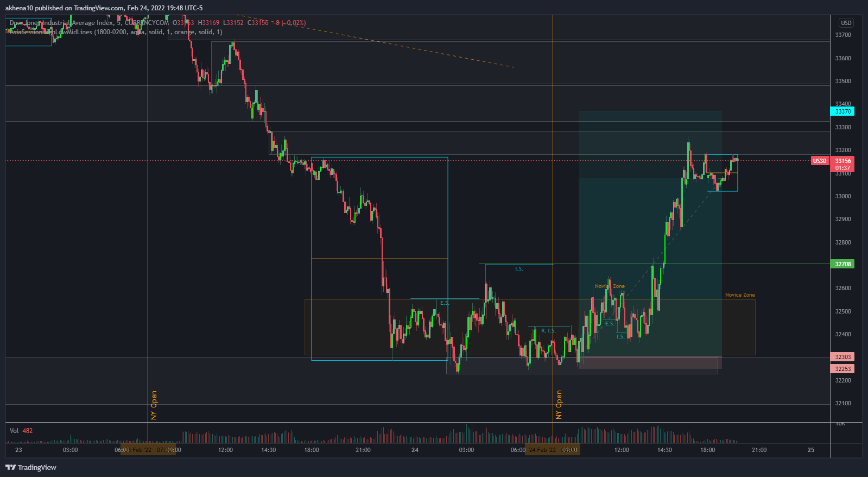
Task: Click the AsiaSessionHighLowMidLines indicator legend
Action: 116,32
